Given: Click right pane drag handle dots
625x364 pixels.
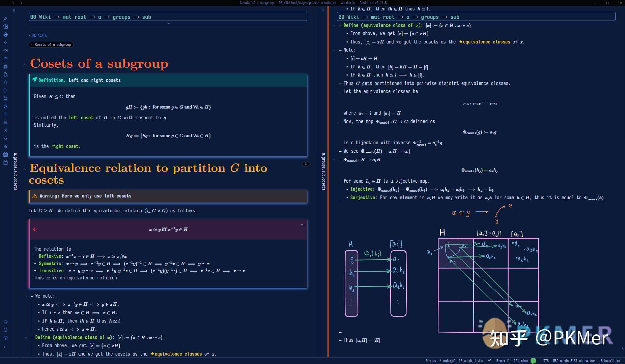Looking at the screenshot, I should pyautogui.click(x=322, y=11).
